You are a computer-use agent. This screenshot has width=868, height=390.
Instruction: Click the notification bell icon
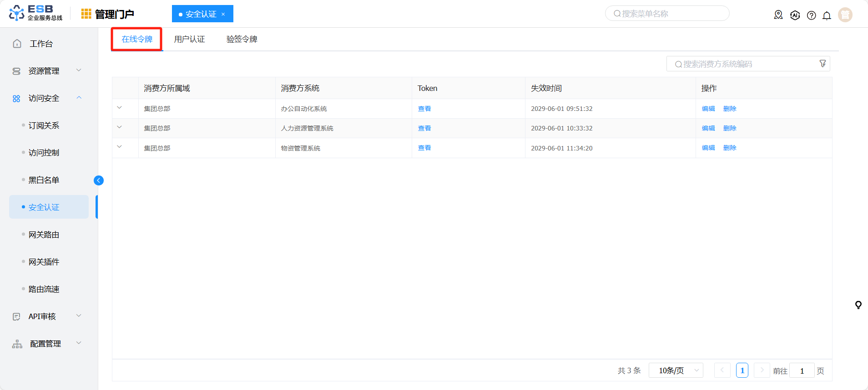tap(827, 15)
